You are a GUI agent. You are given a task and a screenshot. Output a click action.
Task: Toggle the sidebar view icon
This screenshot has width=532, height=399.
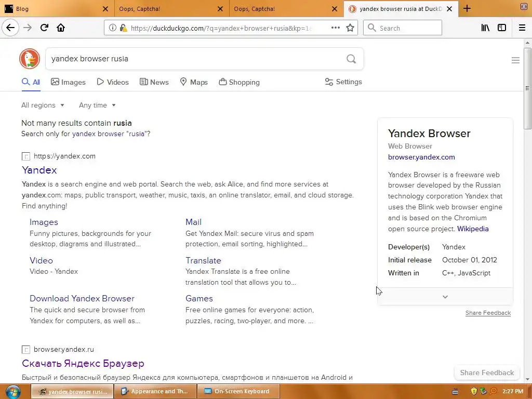(x=502, y=28)
